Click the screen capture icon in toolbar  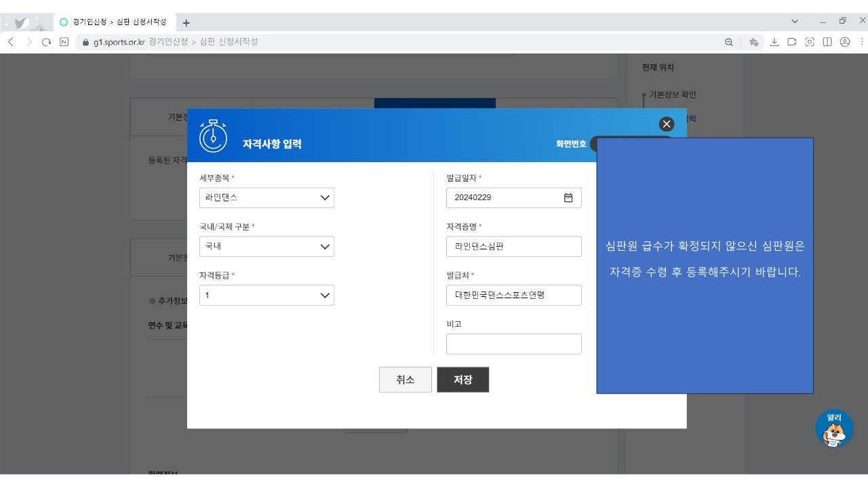810,42
